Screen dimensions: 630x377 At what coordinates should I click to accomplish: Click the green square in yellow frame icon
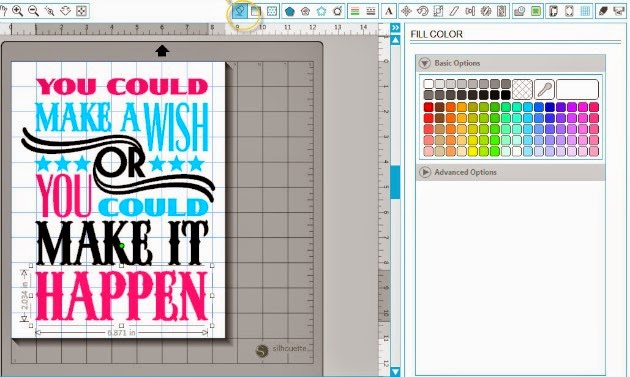536,11
